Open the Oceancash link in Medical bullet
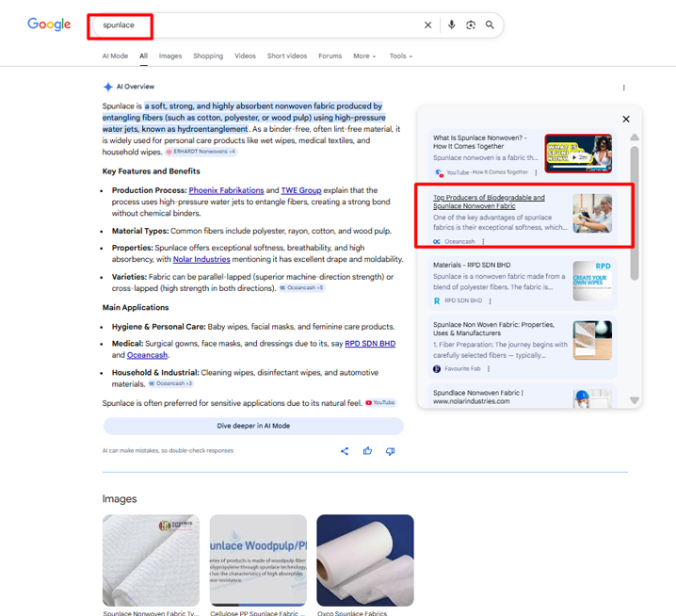 pos(147,355)
